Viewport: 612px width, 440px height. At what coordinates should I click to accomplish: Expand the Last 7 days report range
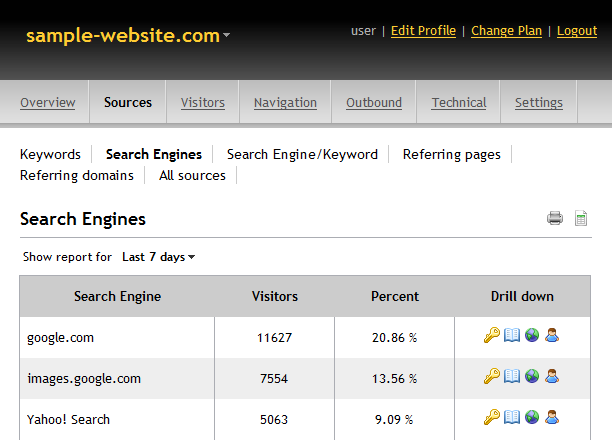(158, 257)
